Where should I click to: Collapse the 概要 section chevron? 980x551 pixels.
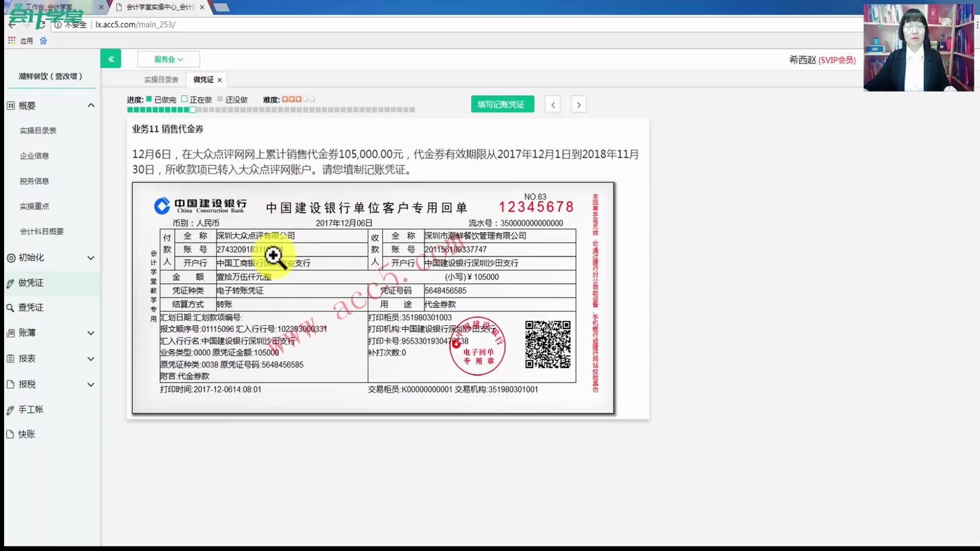pos(91,106)
